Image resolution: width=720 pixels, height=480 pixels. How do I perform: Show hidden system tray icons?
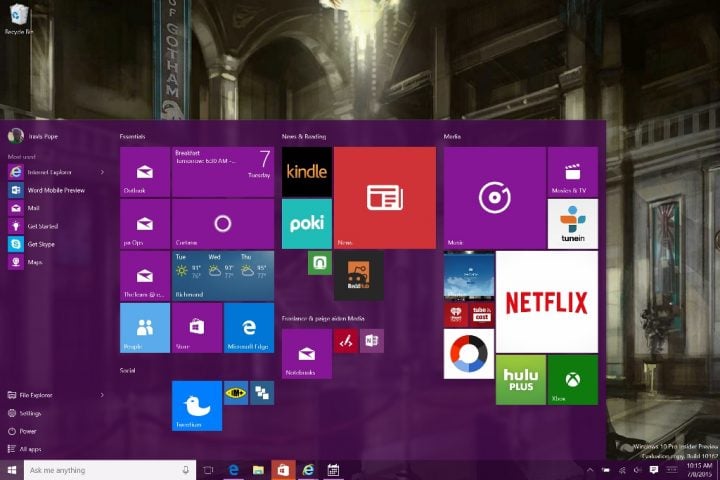coord(590,470)
